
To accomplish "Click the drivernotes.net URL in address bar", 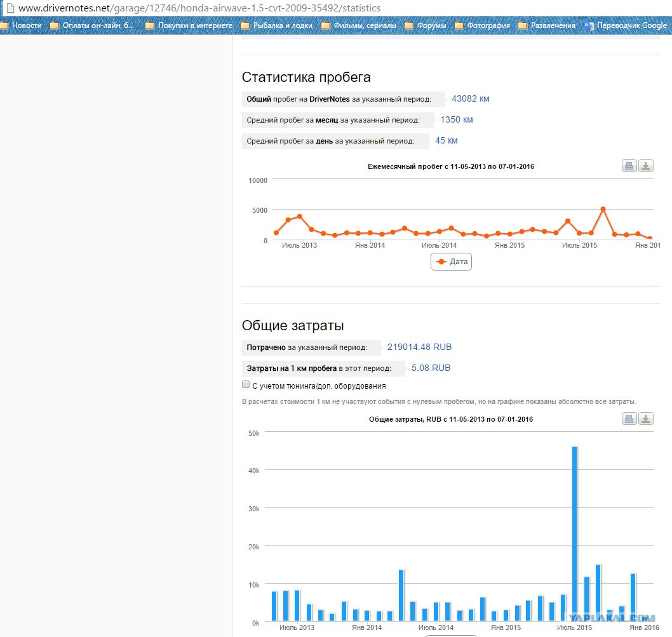I will point(199,8).
